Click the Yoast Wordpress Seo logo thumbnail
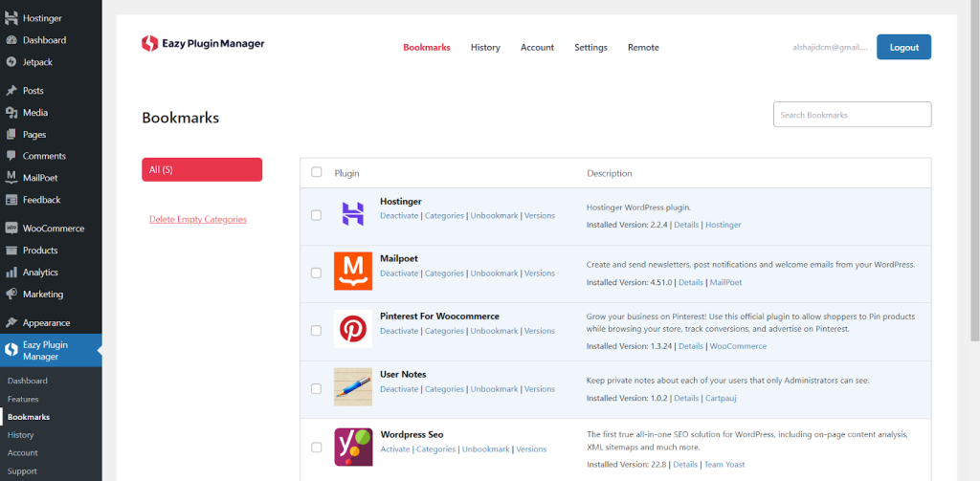980x481 pixels. coord(353,448)
